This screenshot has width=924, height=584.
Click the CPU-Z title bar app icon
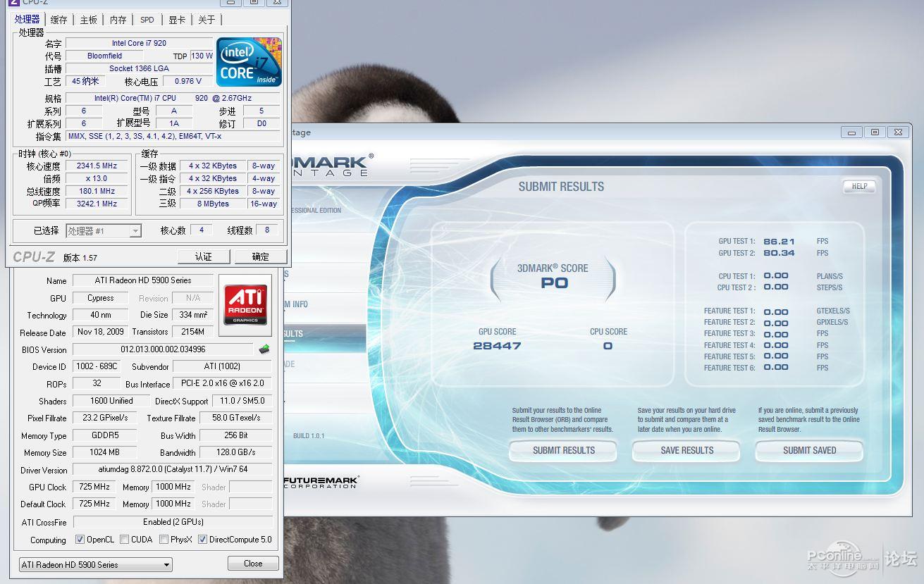coord(13,2)
